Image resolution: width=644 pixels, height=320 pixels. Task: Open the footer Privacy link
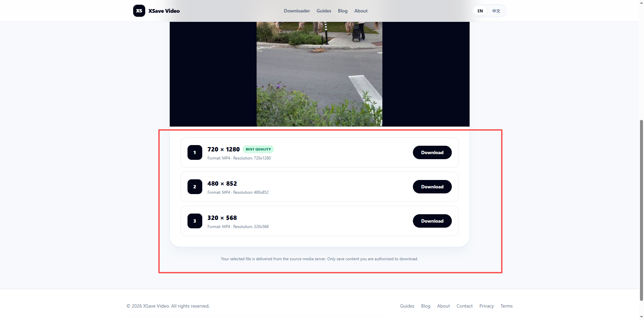tap(486, 306)
